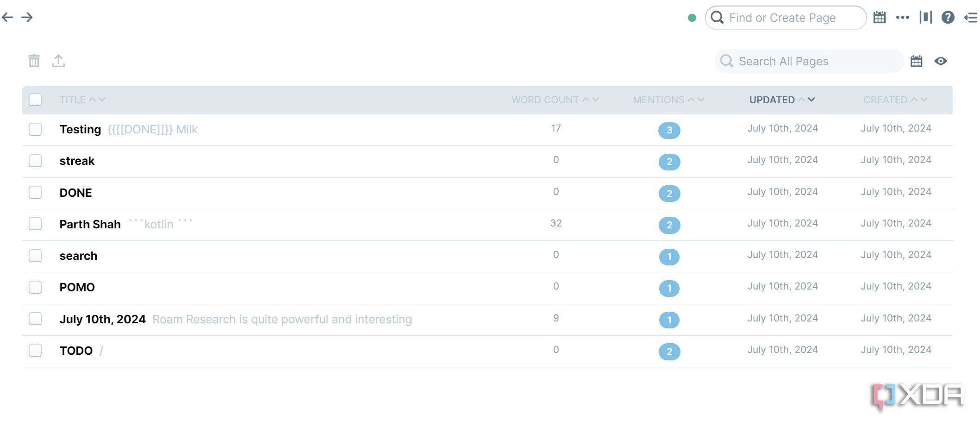Focus the Search All Pages field
The image size is (980, 428).
[x=809, y=61]
